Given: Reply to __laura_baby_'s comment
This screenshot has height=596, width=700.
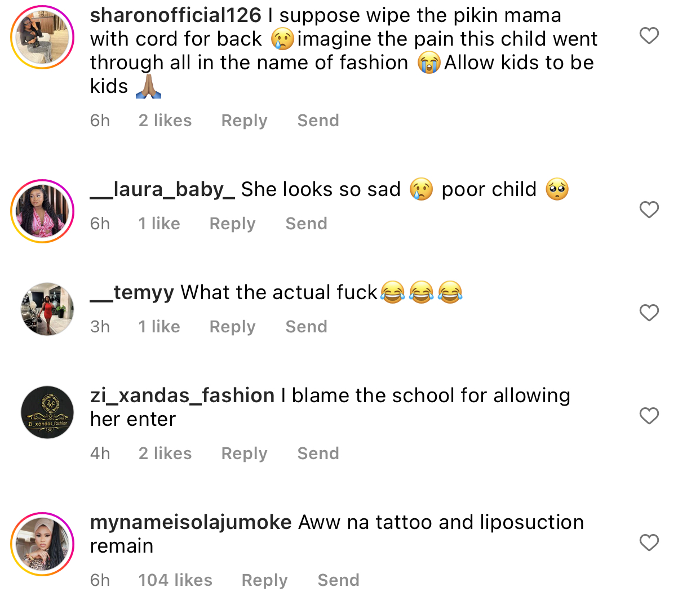Looking at the screenshot, I should coord(232,224).
